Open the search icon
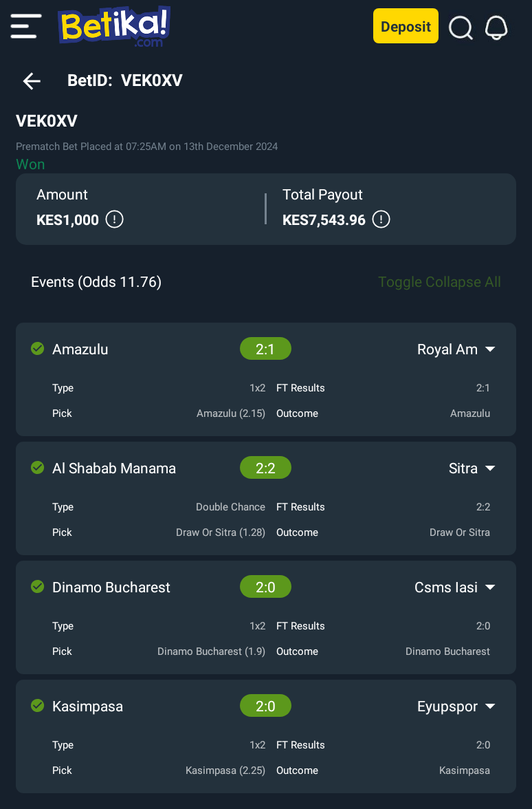 pyautogui.click(x=461, y=28)
